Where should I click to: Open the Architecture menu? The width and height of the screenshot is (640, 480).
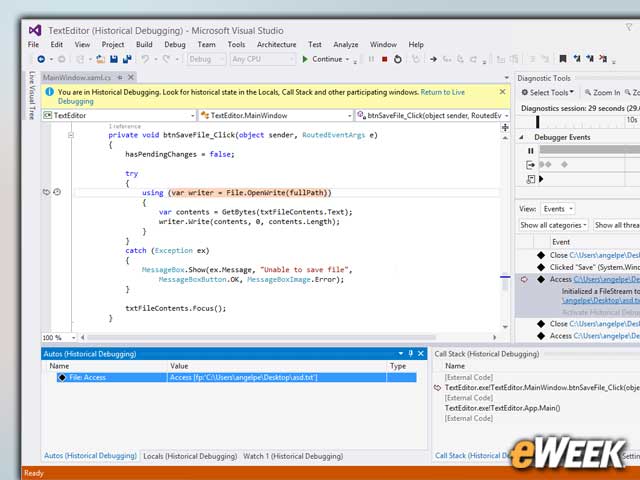click(x=276, y=44)
